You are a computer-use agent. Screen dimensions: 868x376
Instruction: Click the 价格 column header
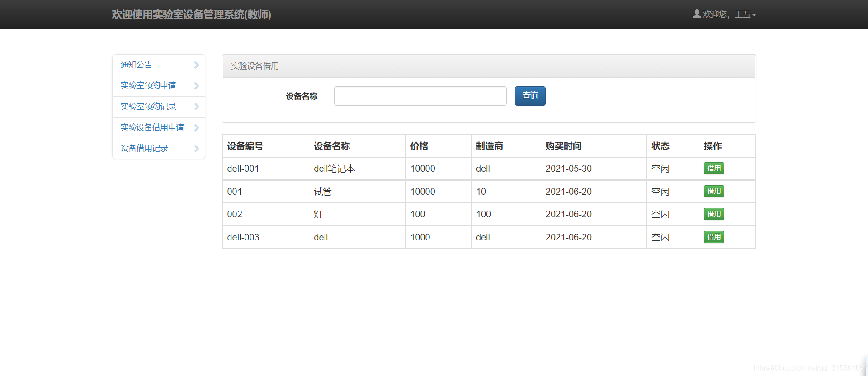438,146
